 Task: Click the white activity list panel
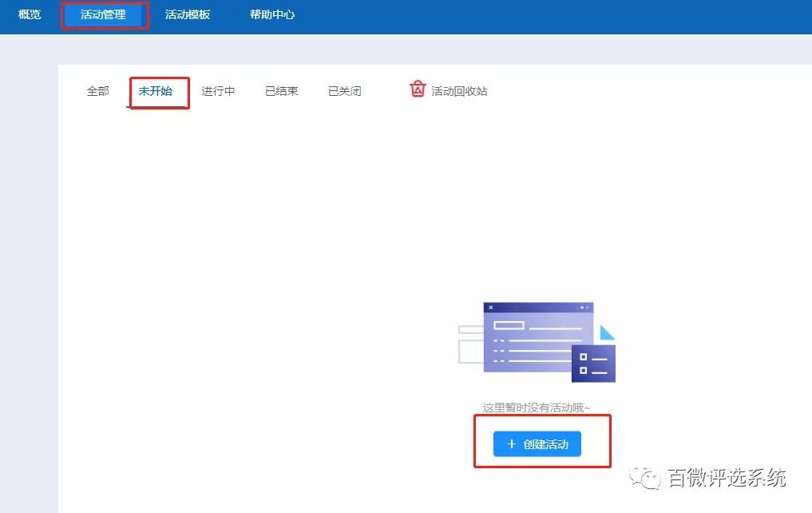[240, 240]
